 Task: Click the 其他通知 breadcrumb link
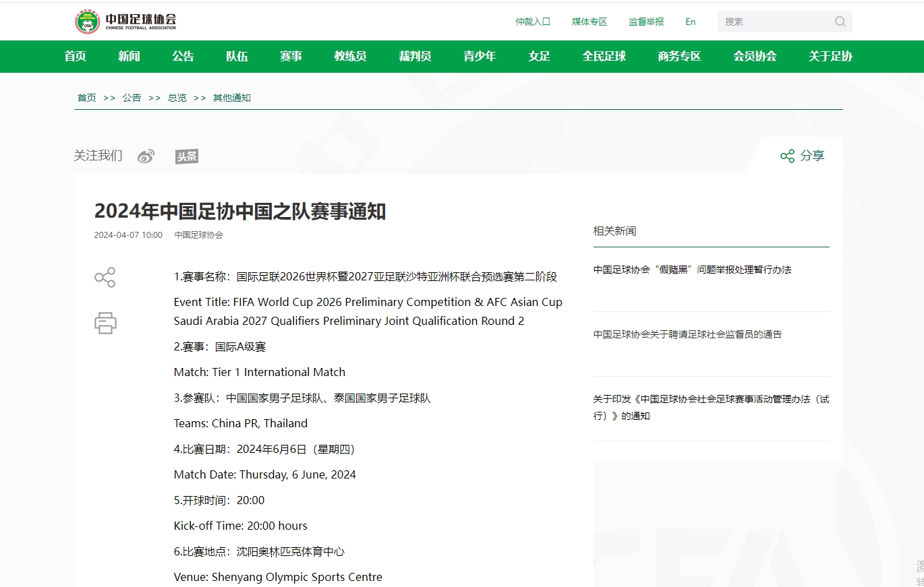click(232, 98)
